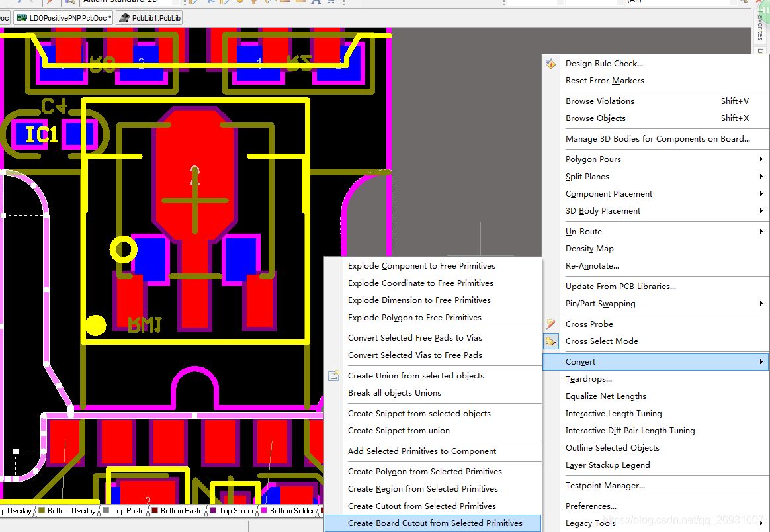Switch to Bottom Overlay layer tab

(x=67, y=511)
